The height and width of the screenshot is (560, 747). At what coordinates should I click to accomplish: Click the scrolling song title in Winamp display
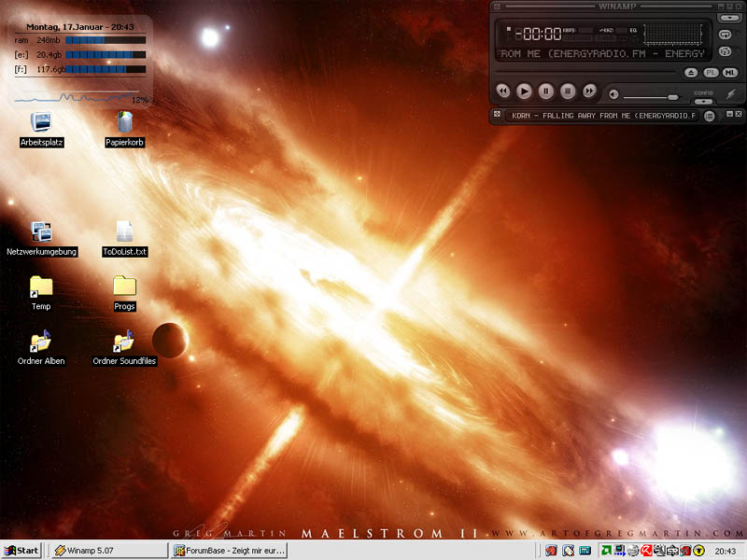[x=602, y=54]
